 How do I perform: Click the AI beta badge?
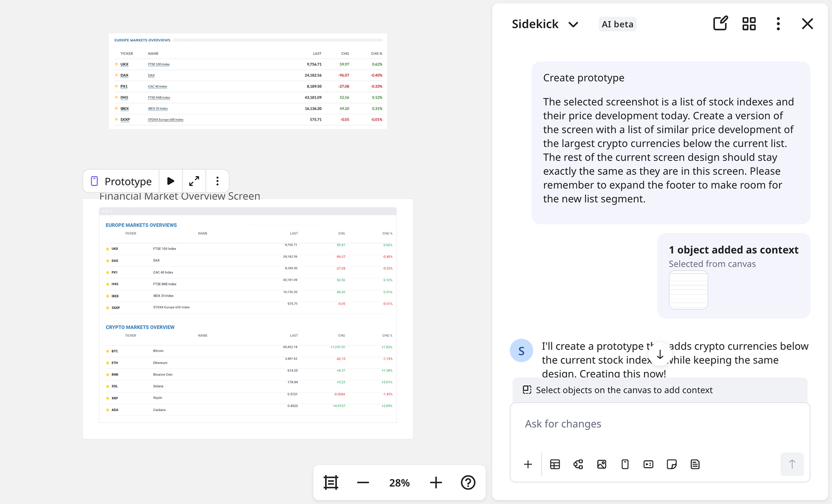617,24
